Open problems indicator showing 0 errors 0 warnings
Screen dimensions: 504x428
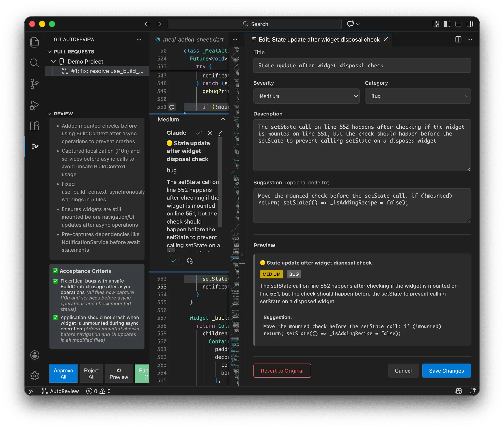[98, 391]
